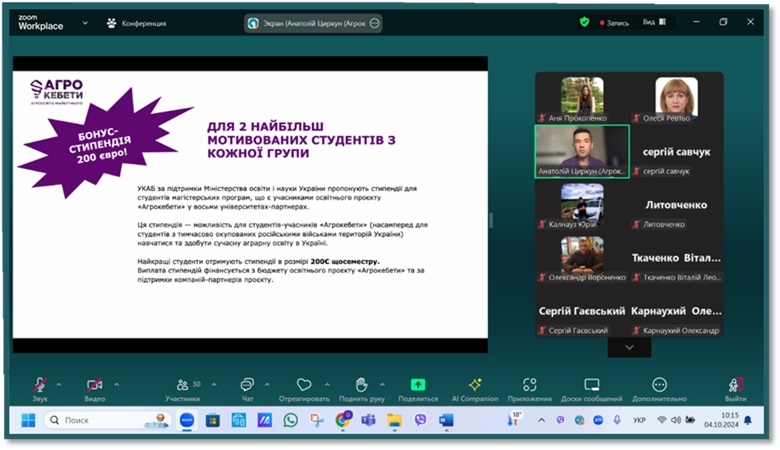Select the shared screen tab of Анатолій Циркун
The image size is (780, 450).
[x=312, y=23]
